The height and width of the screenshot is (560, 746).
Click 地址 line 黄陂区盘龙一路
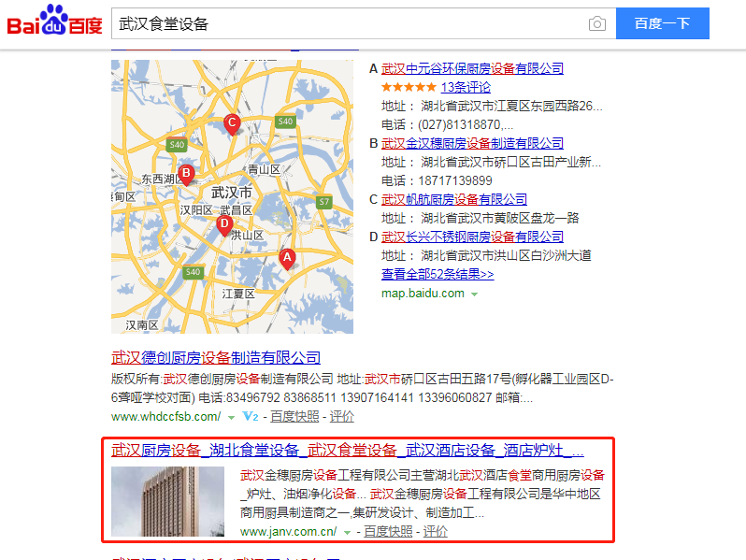481,218
